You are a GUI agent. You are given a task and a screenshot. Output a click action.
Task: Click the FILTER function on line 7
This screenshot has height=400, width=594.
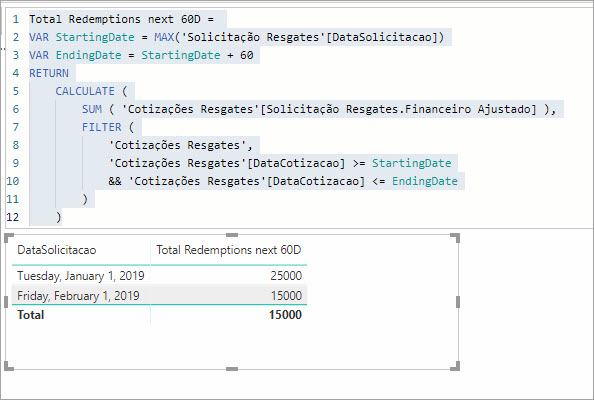[x=102, y=127]
